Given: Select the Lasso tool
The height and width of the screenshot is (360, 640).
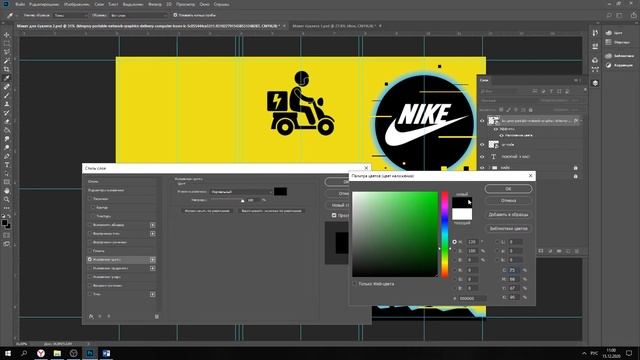Looking at the screenshot, I should pos(7,52).
